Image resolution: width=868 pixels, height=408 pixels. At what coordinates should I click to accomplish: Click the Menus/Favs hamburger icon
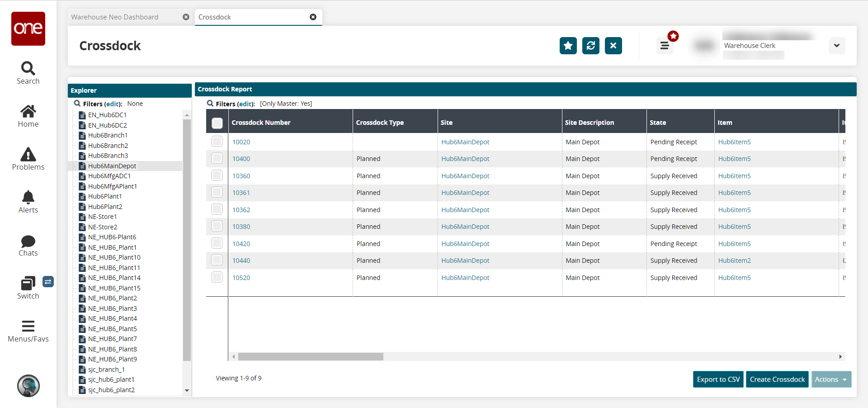(28, 331)
